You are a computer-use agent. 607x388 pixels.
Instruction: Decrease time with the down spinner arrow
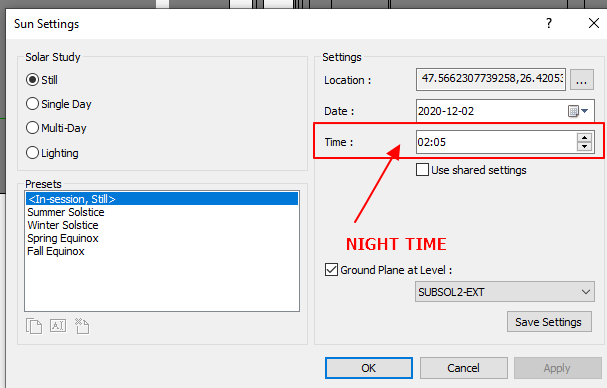tap(584, 147)
